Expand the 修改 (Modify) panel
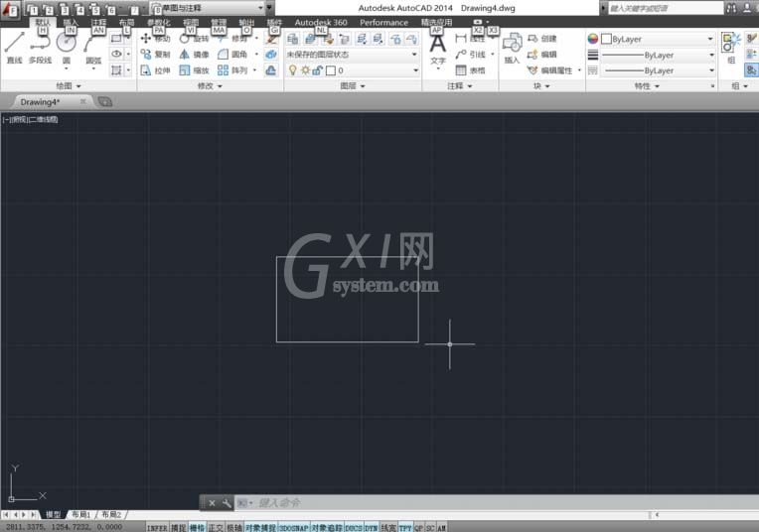Screen dimensions: 759x532 point(210,85)
